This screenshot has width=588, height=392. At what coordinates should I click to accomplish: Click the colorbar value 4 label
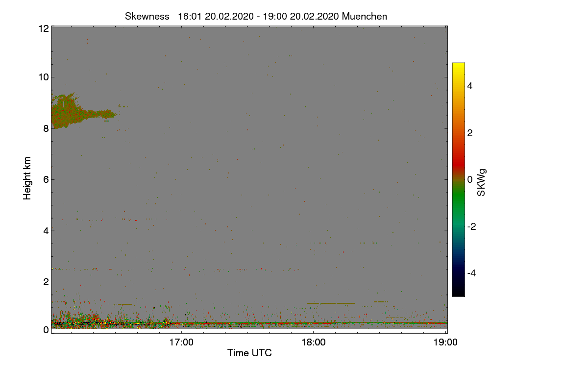470,86
